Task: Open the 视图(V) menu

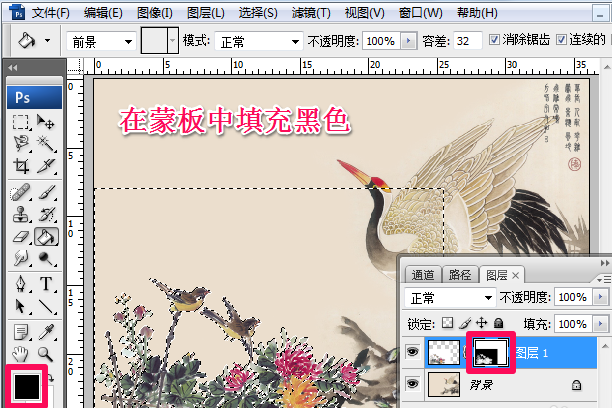Action: pos(365,13)
